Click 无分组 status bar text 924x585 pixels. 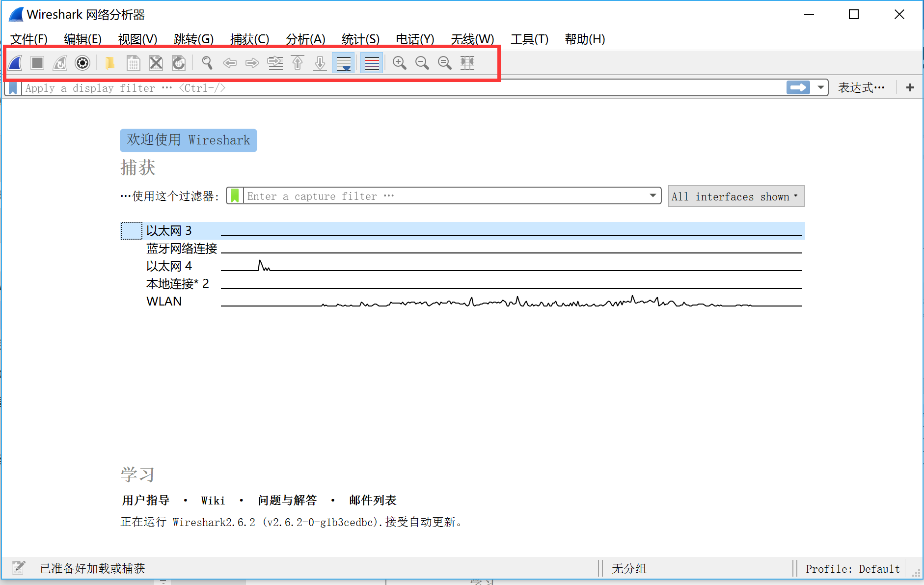[x=629, y=569]
